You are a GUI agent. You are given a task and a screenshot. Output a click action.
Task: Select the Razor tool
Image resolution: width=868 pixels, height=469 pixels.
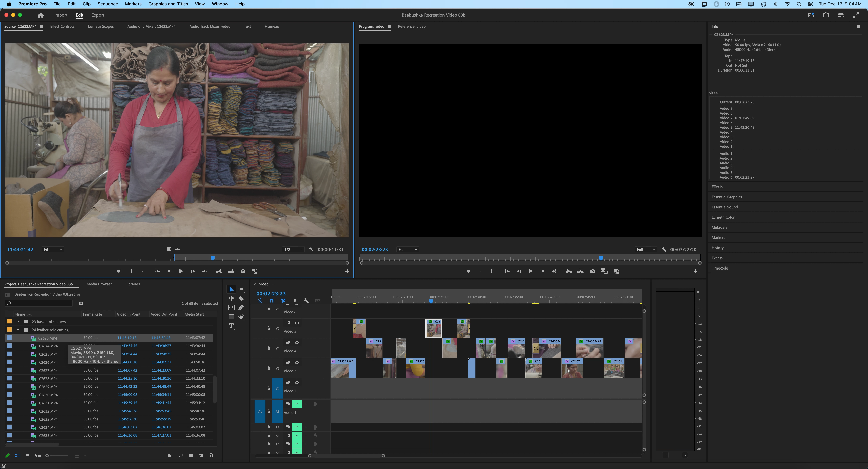click(241, 298)
